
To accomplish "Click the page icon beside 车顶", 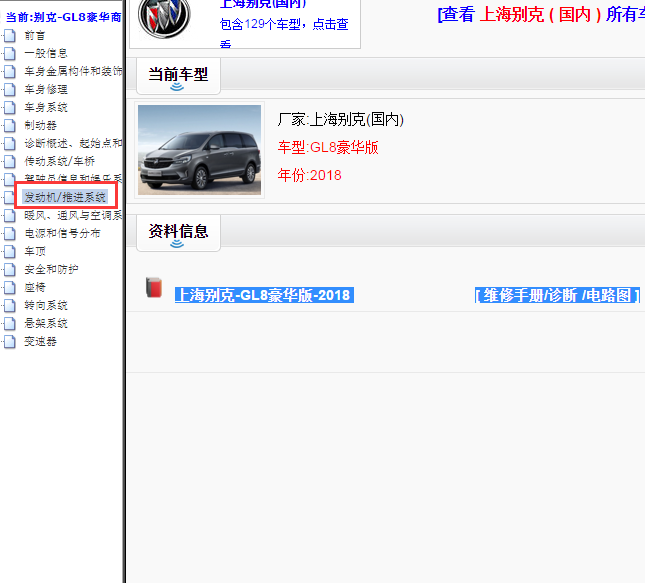I will click(x=10, y=251).
